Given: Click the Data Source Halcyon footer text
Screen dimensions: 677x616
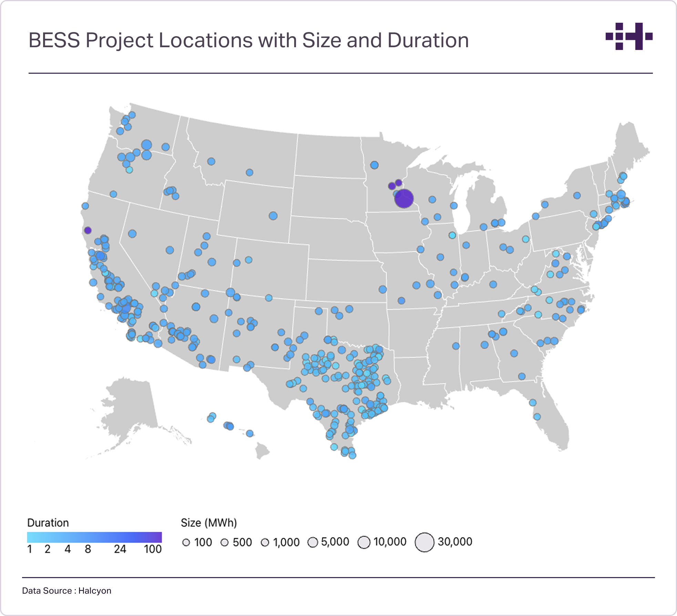Looking at the screenshot, I should (66, 591).
